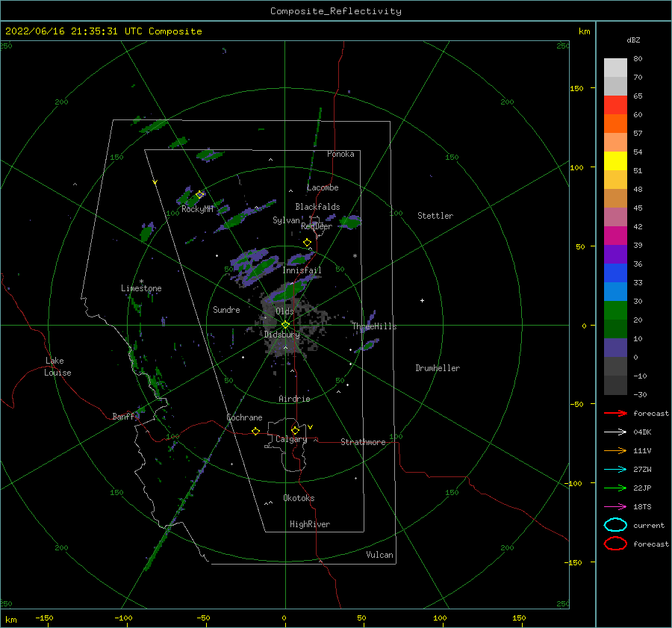Click the yellow diamond marker near RockyMH
The width and height of the screenshot is (672, 628).
tap(199, 194)
